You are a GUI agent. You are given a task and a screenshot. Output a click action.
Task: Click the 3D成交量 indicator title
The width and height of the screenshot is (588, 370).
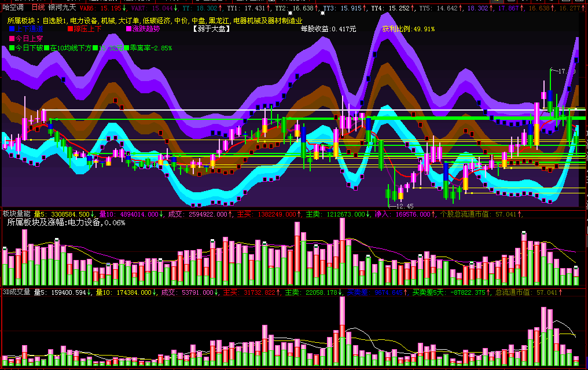(17, 292)
